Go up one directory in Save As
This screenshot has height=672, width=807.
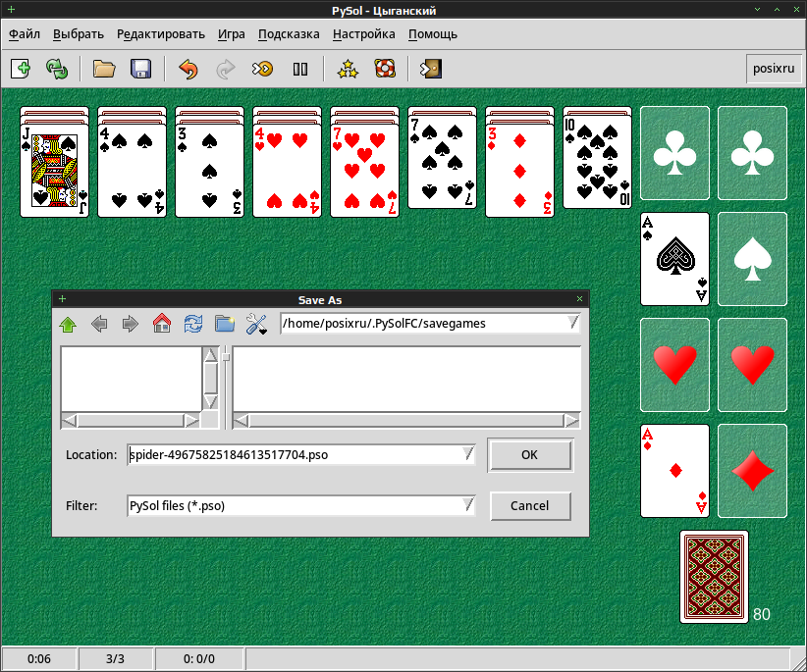tap(68, 324)
